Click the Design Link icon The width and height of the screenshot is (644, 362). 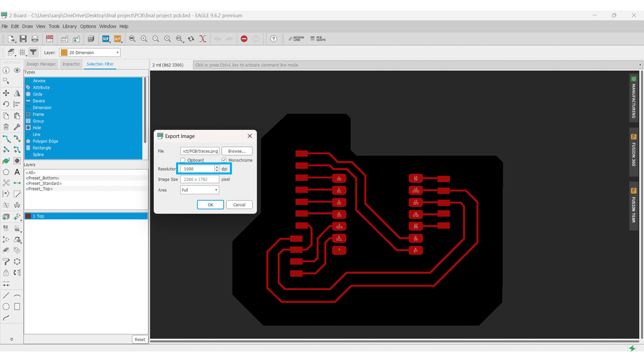(x=296, y=39)
